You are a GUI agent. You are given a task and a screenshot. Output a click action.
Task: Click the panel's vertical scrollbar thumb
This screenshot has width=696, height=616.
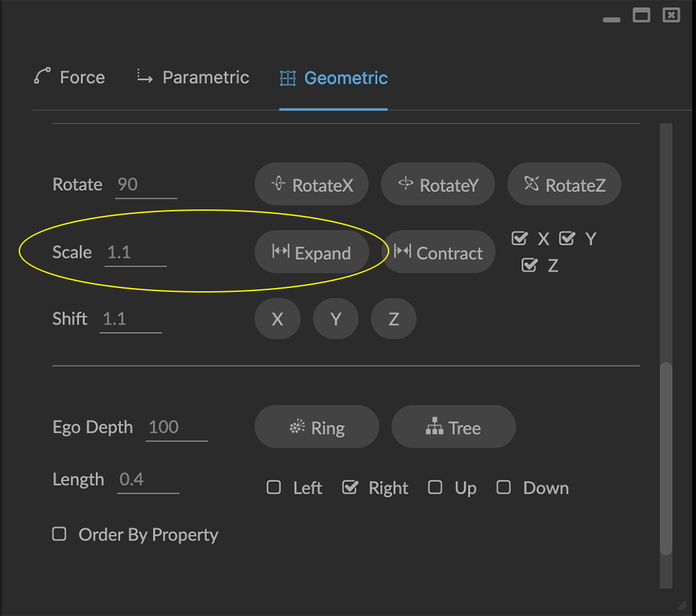tap(666, 457)
